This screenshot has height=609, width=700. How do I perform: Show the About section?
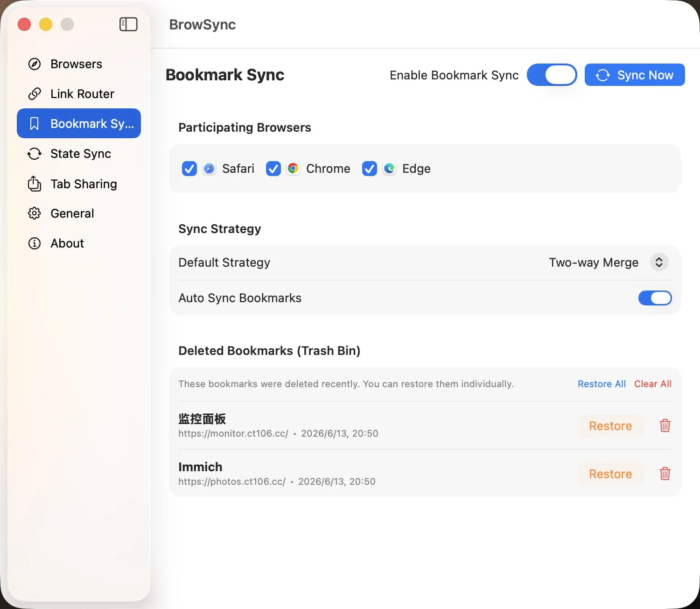point(79,243)
